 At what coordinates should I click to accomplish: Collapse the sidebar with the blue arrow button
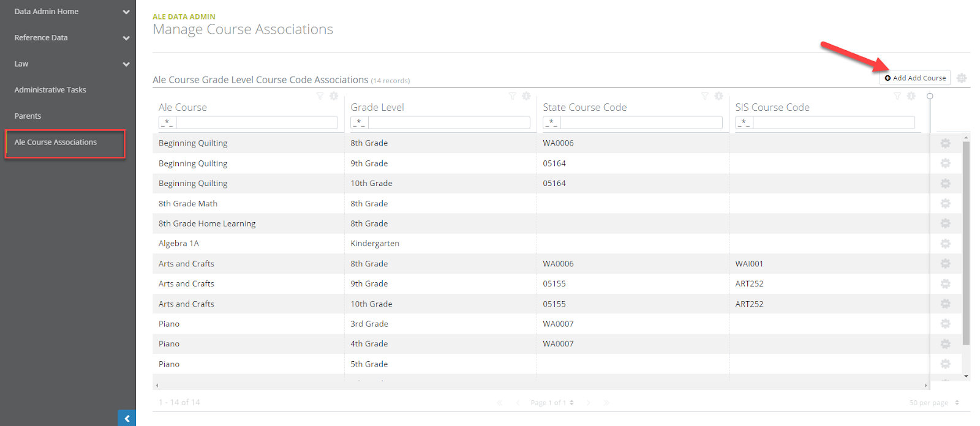127,418
